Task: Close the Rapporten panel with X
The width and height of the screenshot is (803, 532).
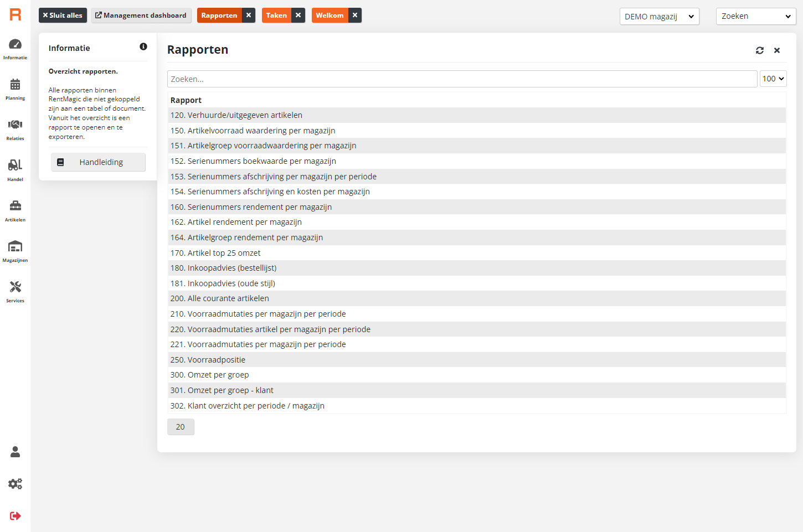Action: (x=777, y=50)
